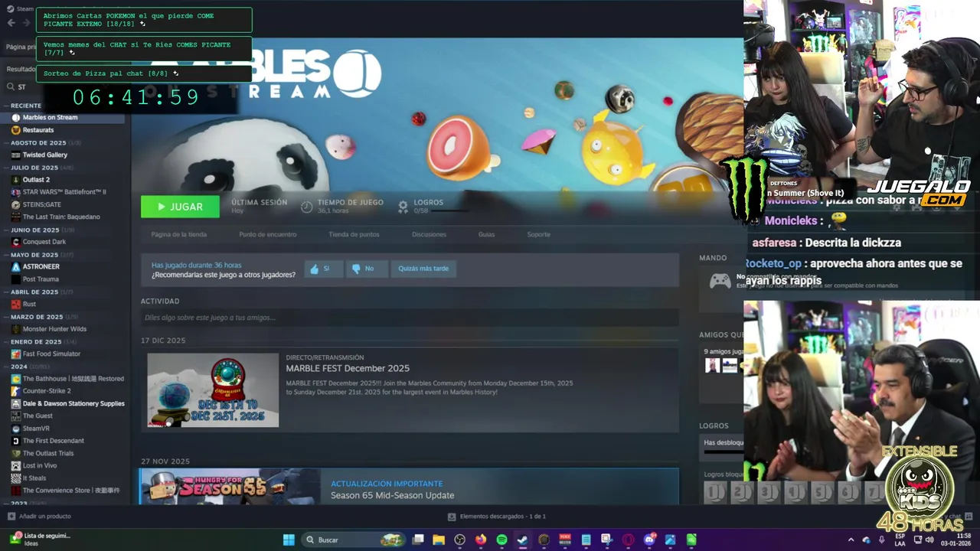Viewport: 980px width, 551px height.
Task: Go to the Discusiones tab
Action: click(429, 234)
